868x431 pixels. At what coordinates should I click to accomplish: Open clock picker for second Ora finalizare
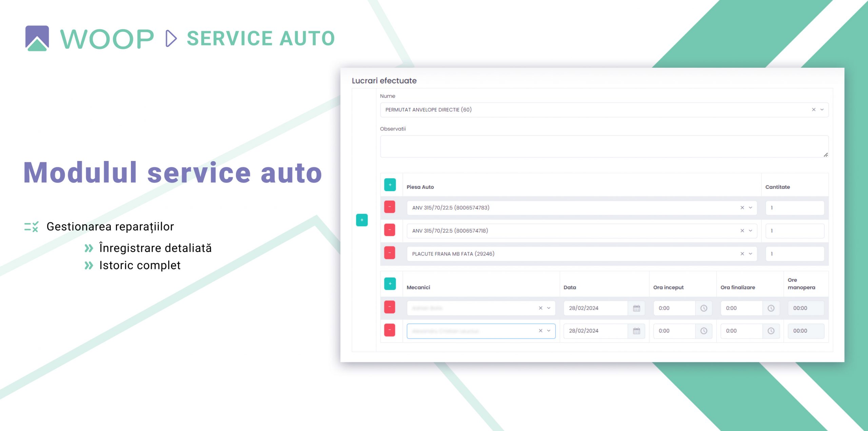click(771, 331)
